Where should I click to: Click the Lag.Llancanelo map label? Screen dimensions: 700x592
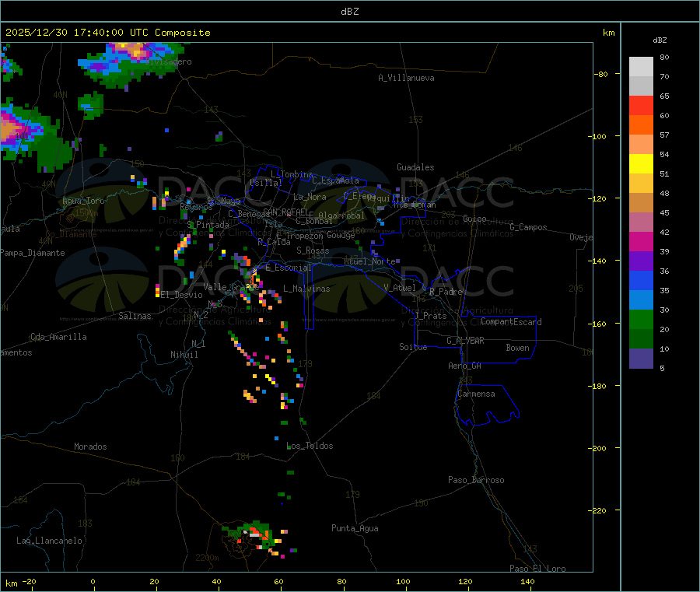50,541
